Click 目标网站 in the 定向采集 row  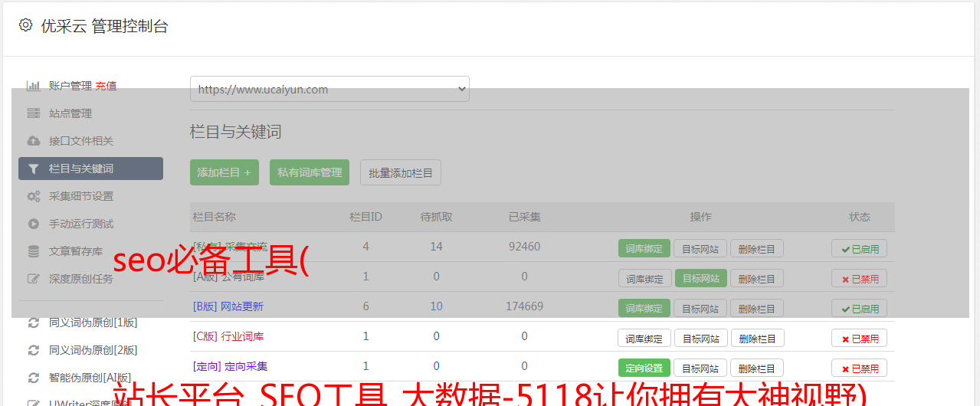click(x=701, y=368)
